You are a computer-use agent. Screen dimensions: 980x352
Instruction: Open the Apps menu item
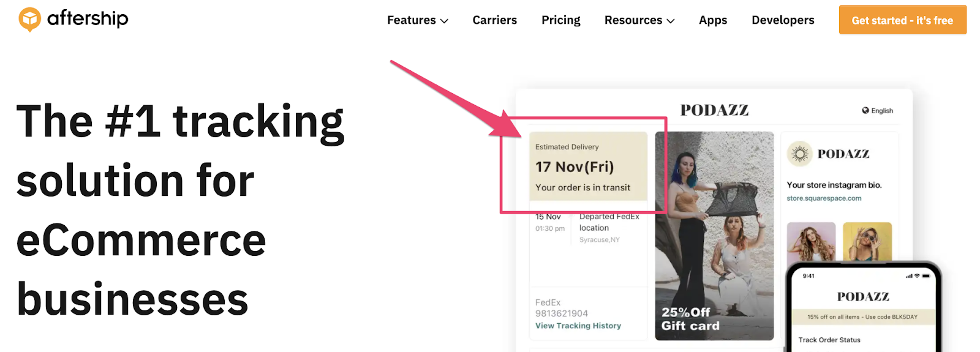point(713,20)
